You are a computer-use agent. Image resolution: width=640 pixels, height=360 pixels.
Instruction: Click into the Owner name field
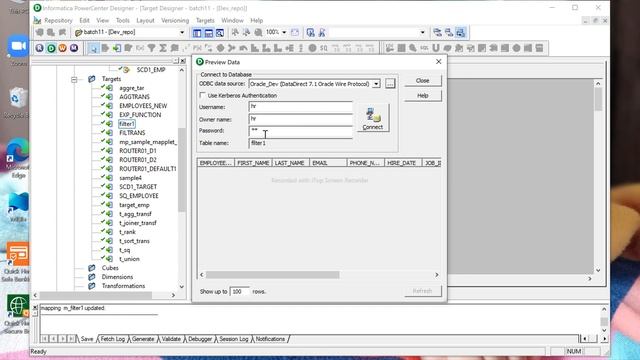[x=300, y=119]
